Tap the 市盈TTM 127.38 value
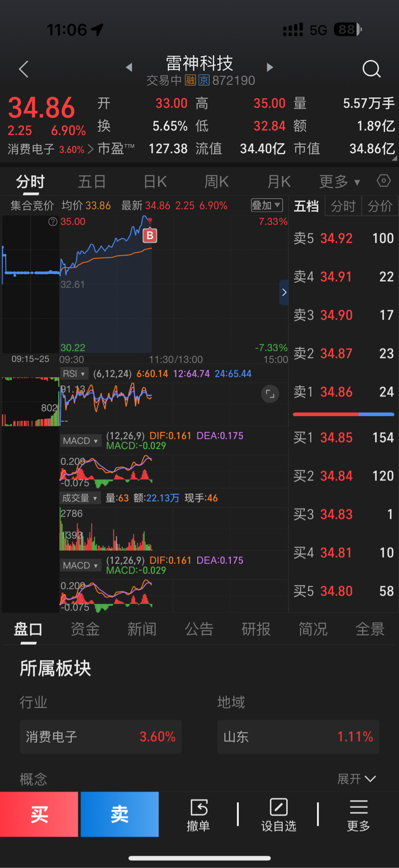This screenshot has height=868, width=399. tap(168, 149)
